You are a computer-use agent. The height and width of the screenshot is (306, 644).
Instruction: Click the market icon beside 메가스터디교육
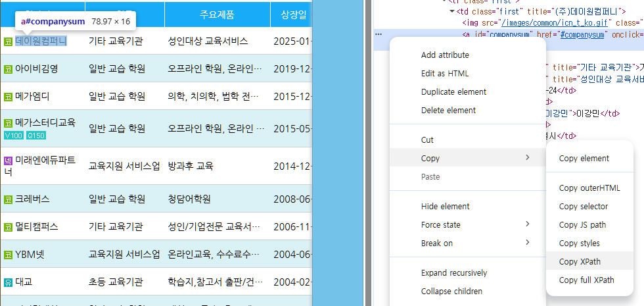pos(8,123)
